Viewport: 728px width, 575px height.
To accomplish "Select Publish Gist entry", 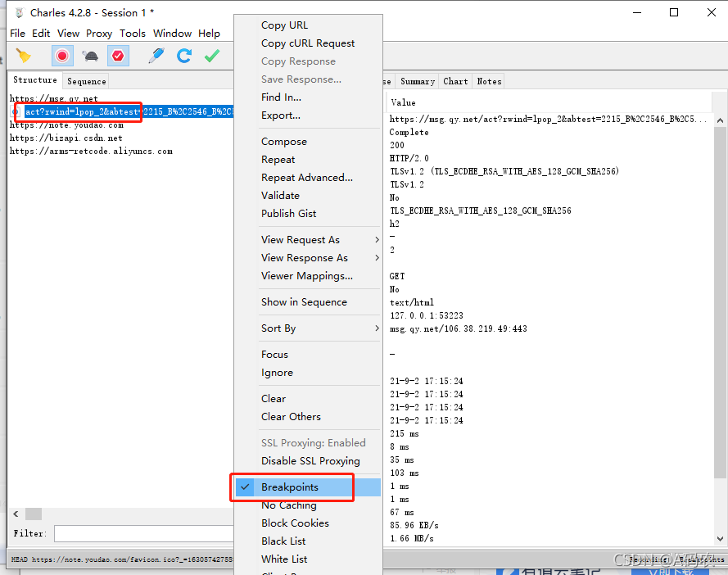I will [x=308, y=213].
